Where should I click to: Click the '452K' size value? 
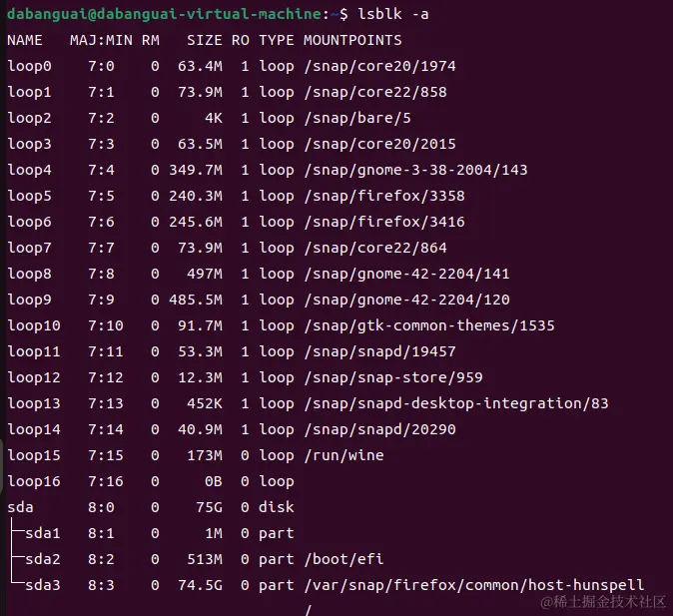click(205, 404)
